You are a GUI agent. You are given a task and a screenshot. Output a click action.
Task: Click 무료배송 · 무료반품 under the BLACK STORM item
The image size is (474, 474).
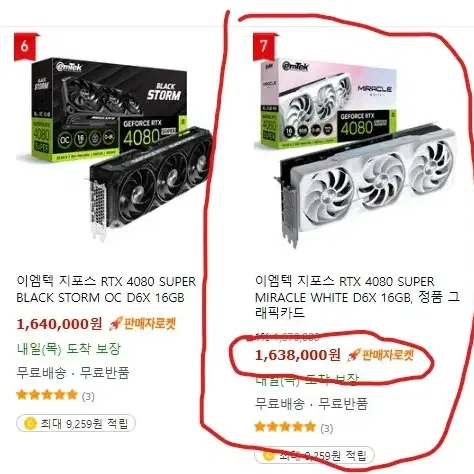73,372
